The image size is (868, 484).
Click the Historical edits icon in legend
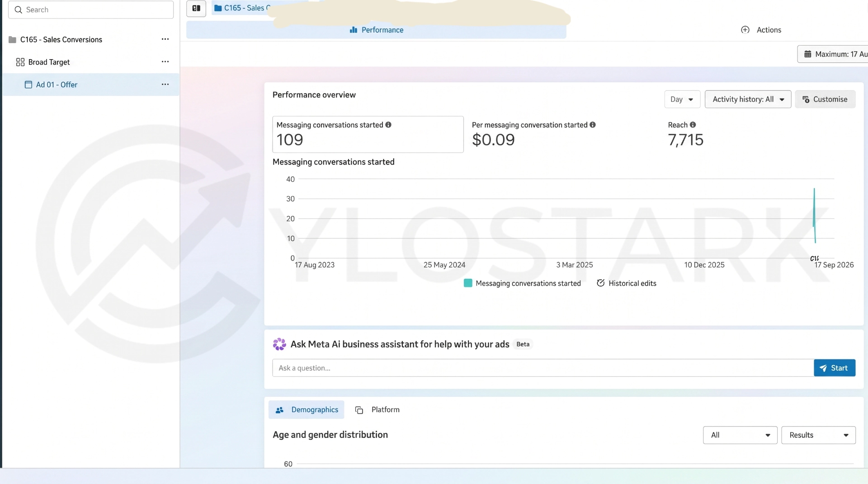[x=601, y=283]
